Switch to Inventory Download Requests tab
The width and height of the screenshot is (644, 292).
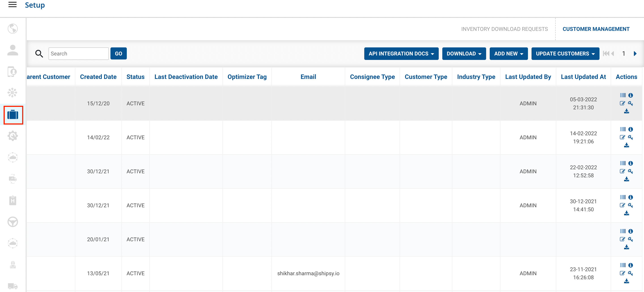pyautogui.click(x=504, y=29)
